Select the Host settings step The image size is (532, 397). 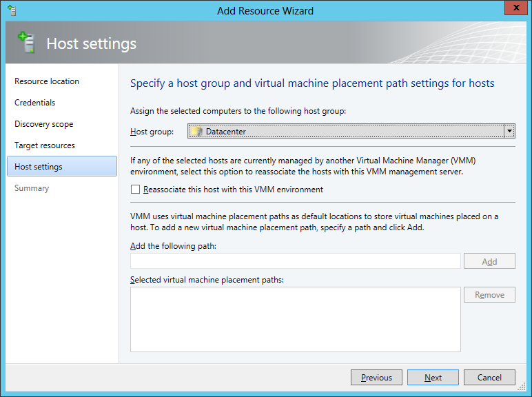pos(62,166)
